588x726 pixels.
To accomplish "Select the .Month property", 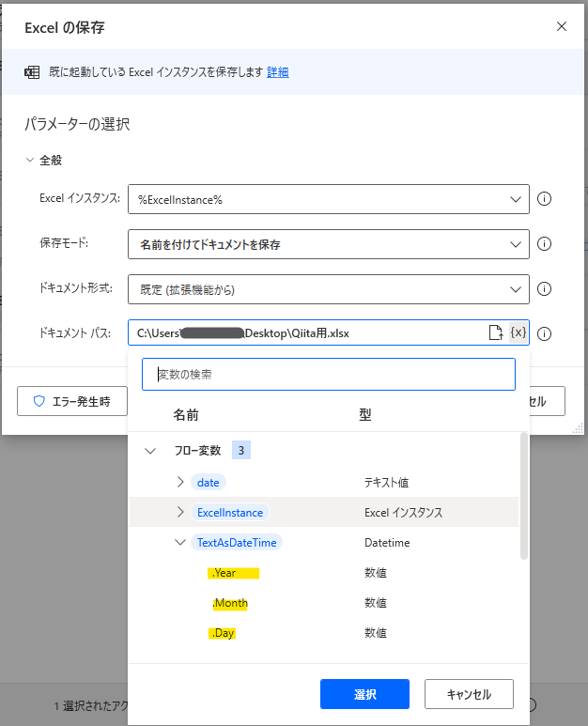I will [230, 603].
